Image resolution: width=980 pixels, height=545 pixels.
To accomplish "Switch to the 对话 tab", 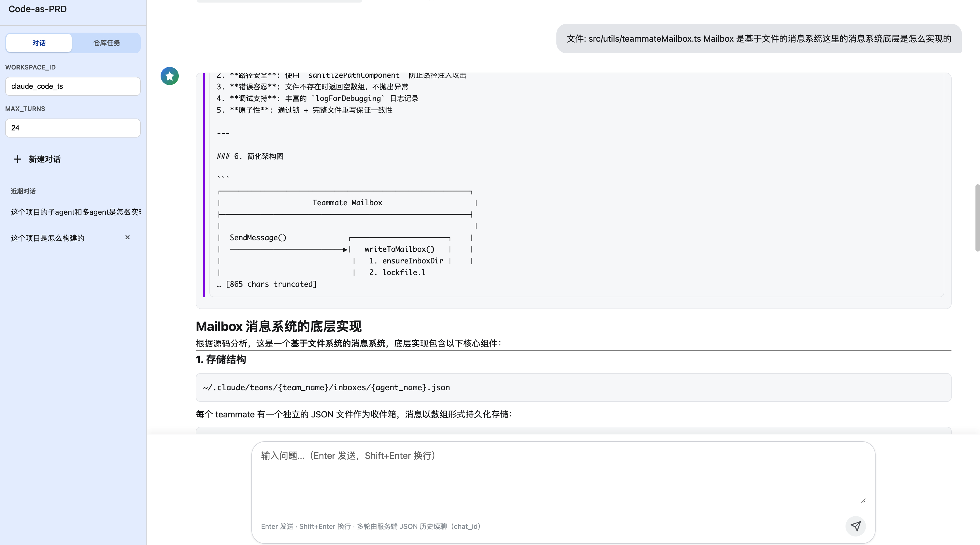I will coord(39,43).
